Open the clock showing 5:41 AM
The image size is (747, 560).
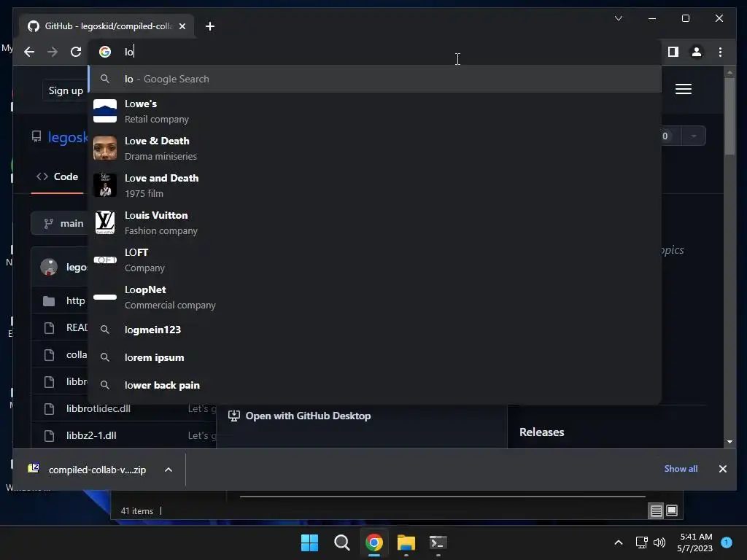coord(695,542)
